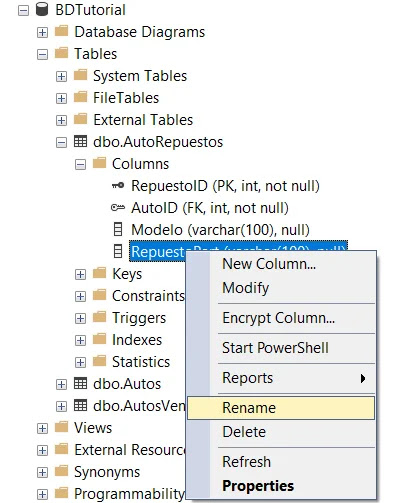Expand the Keys folder node
Image resolution: width=412 pixels, height=503 pixels.
coord(80,275)
